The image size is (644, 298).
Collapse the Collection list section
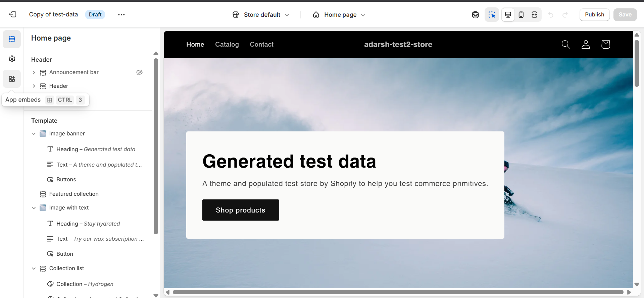tap(34, 269)
